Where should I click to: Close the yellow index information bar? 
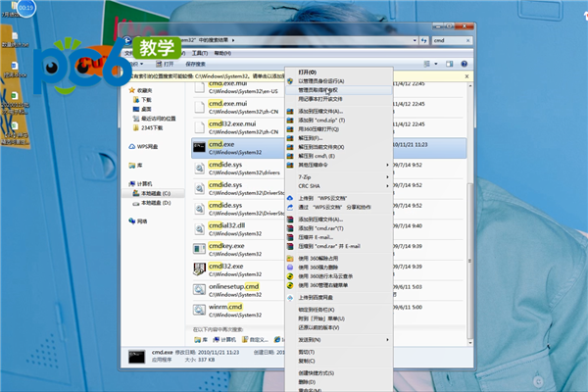pos(466,76)
